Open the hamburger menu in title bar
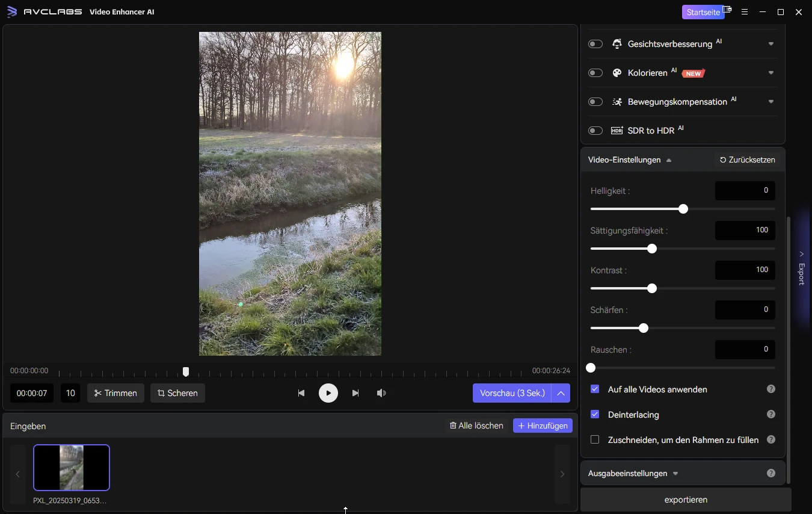This screenshot has height=514, width=812. (745, 12)
